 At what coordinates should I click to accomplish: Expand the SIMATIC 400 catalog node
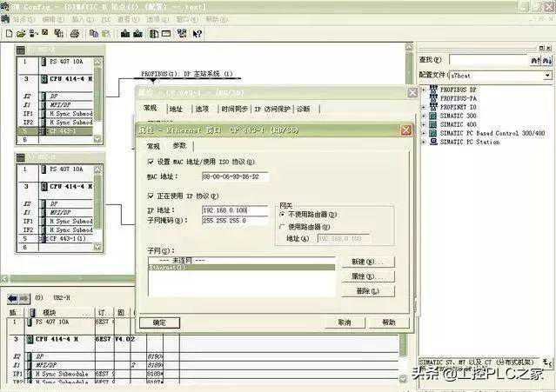pyautogui.click(x=424, y=124)
